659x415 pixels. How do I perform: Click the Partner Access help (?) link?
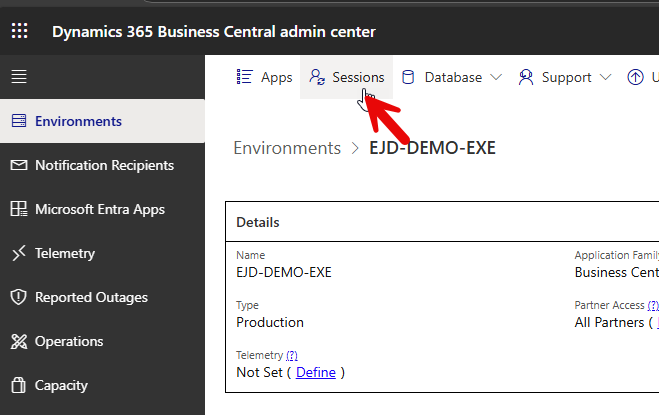[653, 305]
